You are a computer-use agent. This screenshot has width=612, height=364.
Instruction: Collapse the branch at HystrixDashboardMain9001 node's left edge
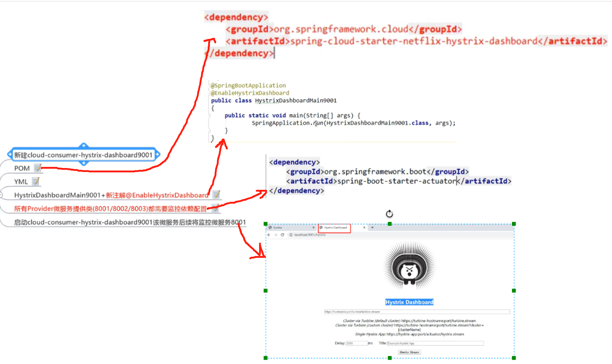(x=1, y=195)
